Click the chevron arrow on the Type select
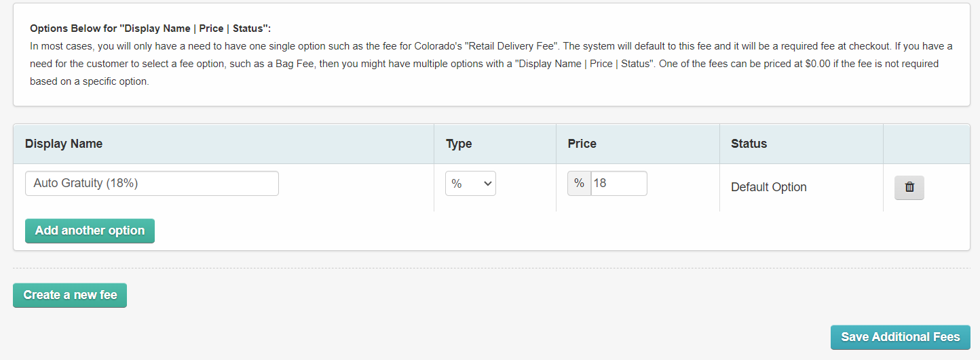This screenshot has height=360, width=980. tap(487, 184)
